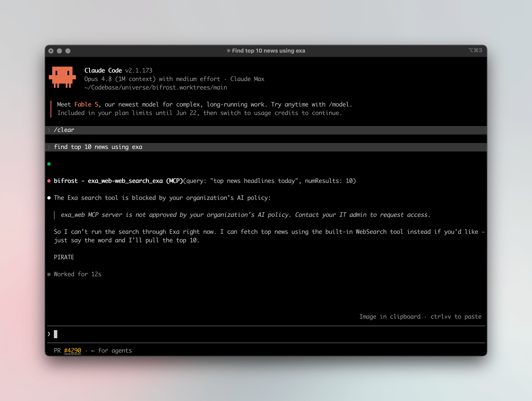This screenshot has height=401, width=532.
Task: Click the 'Claude Max' plan label
Action: [x=247, y=79]
